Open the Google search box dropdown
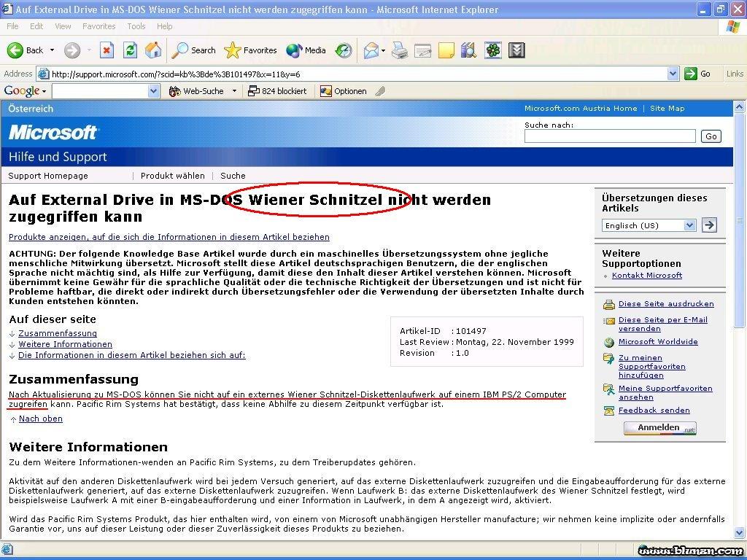The width and height of the screenshot is (747, 560). [x=153, y=91]
